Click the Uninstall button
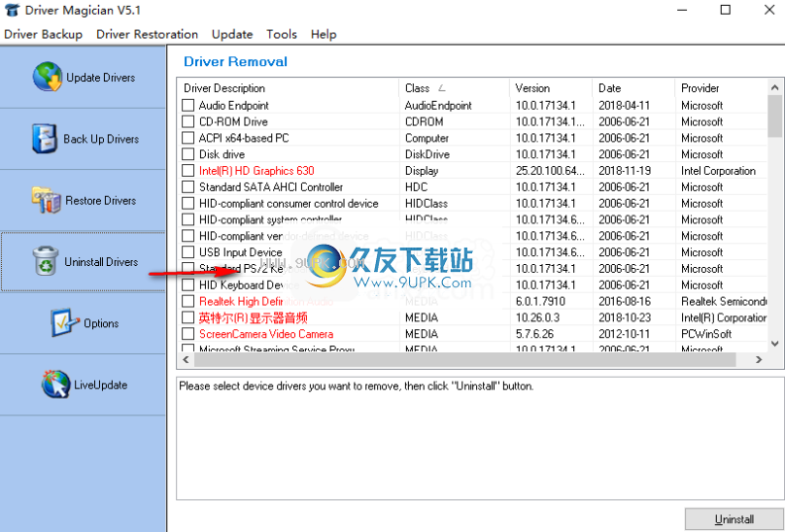The height and width of the screenshot is (532, 785). pos(734,519)
